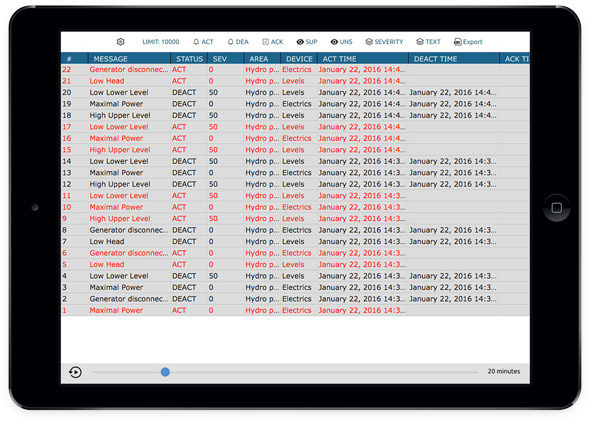Image resolution: width=590 pixels, height=422 pixels.
Task: Click the time range slider handle
Action: (x=165, y=372)
